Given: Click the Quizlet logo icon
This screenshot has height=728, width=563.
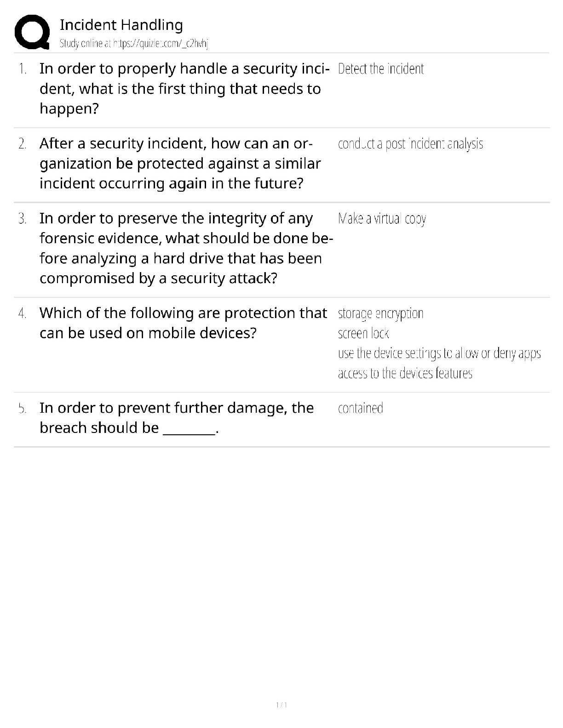Looking at the screenshot, I should click(32, 32).
